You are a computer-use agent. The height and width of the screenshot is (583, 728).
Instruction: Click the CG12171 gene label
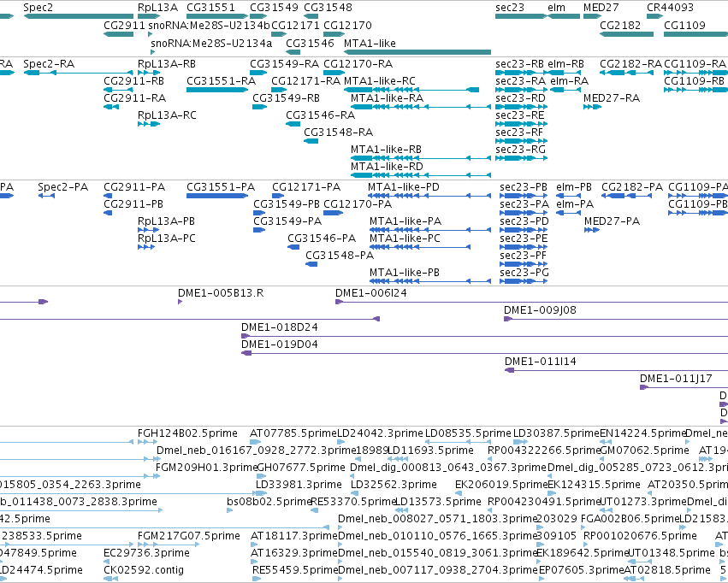(295, 25)
